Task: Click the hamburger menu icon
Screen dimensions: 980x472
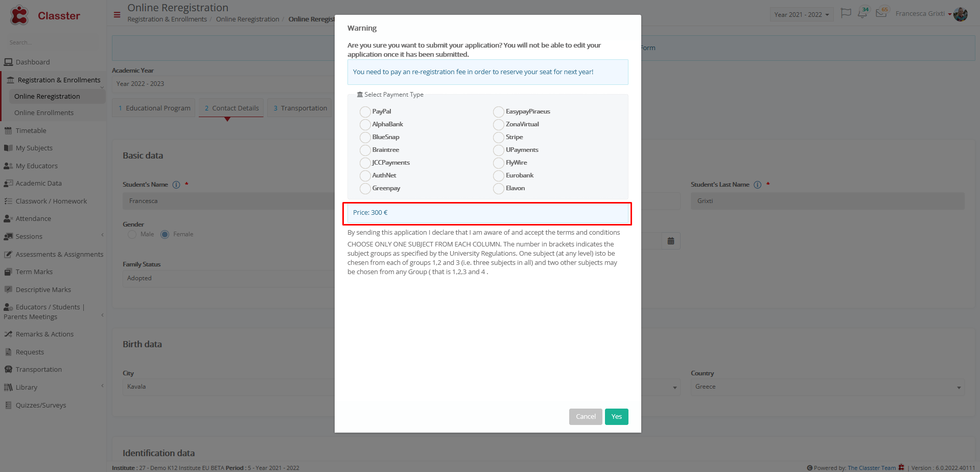Action: pyautogui.click(x=117, y=15)
